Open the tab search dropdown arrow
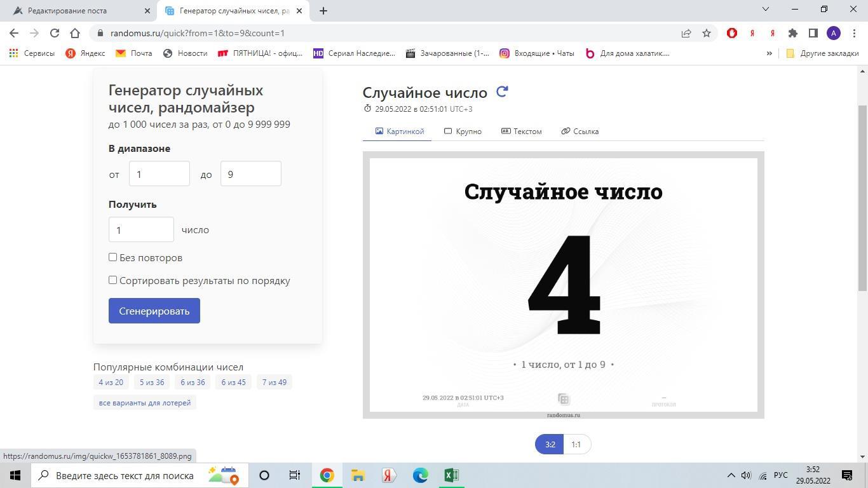868x488 pixels. (x=766, y=9)
